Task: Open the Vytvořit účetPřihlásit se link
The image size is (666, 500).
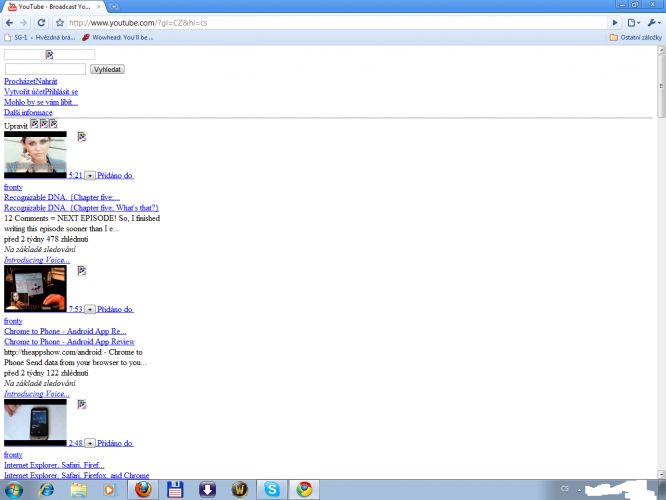Action: (41, 92)
